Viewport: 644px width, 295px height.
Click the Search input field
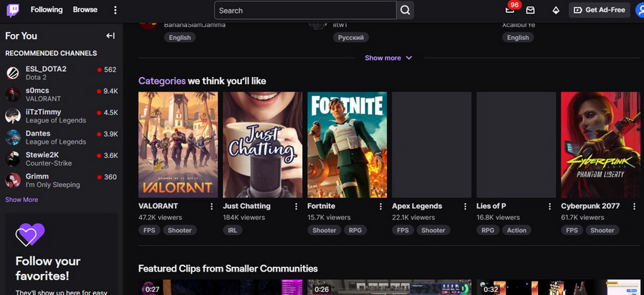pos(305,11)
